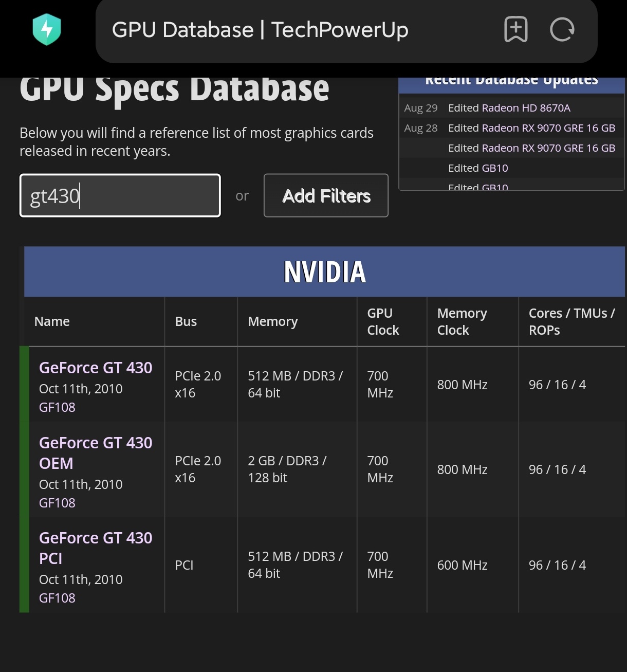627x672 pixels.
Task: Click the Memory Clock column header
Action: tap(462, 321)
